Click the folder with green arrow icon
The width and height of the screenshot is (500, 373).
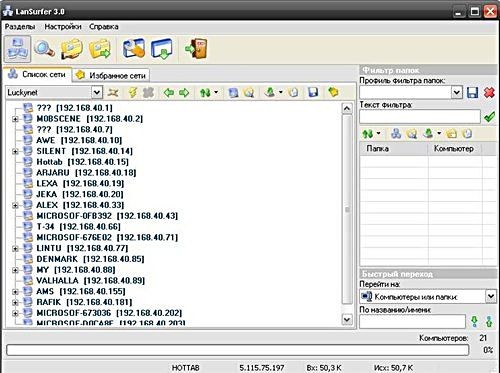(100, 49)
